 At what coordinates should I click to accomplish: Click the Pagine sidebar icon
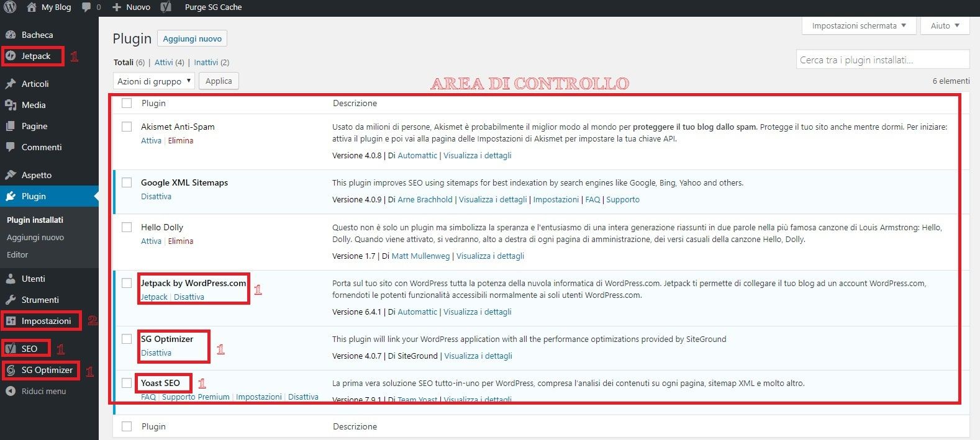(x=11, y=126)
